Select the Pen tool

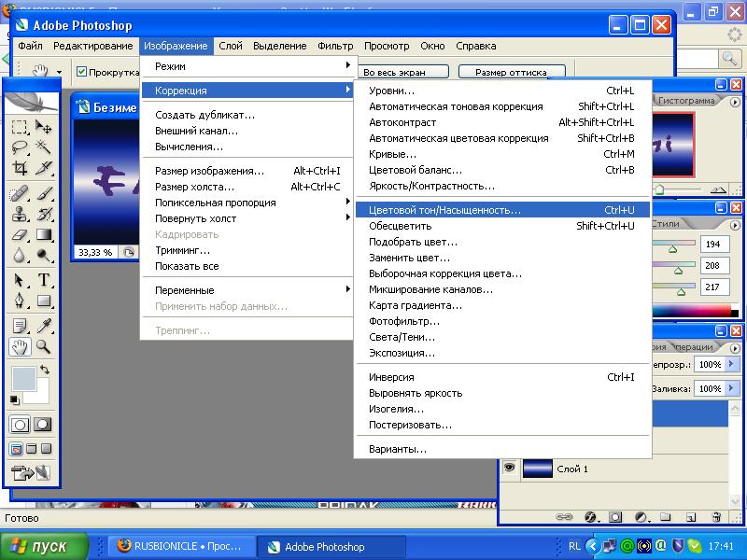click(x=20, y=301)
